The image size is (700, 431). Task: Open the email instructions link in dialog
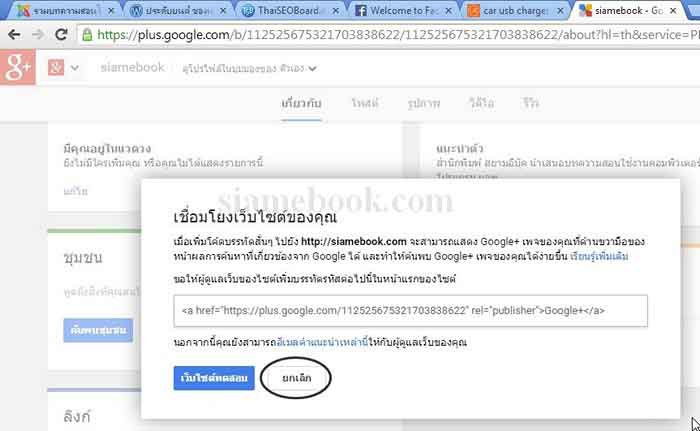click(x=322, y=342)
